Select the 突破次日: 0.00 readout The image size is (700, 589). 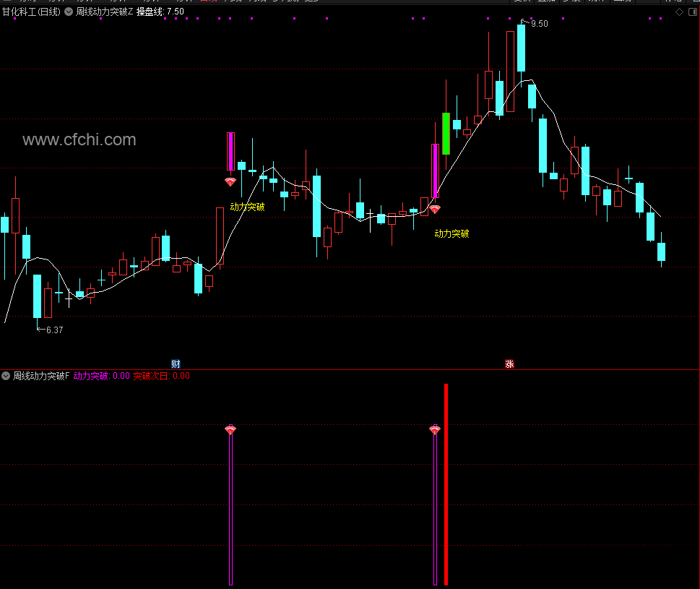(x=162, y=376)
